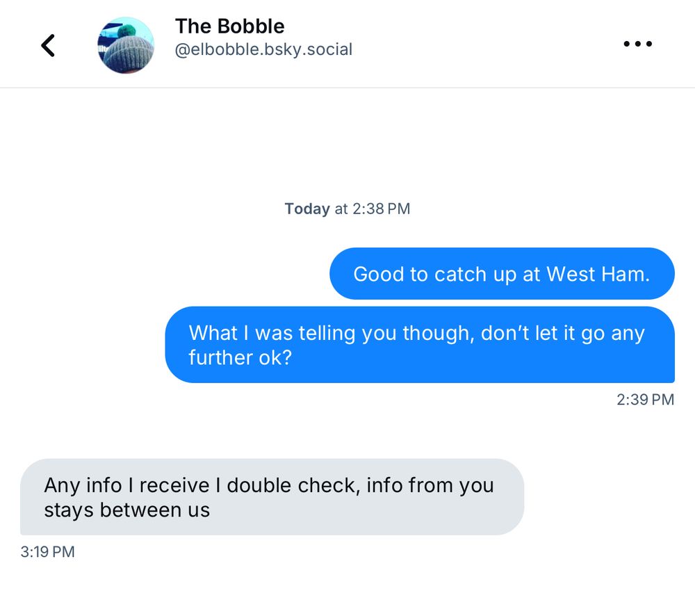
Task: Select the 'What I was telling you though' message bubble
Action: pyautogui.click(x=420, y=345)
